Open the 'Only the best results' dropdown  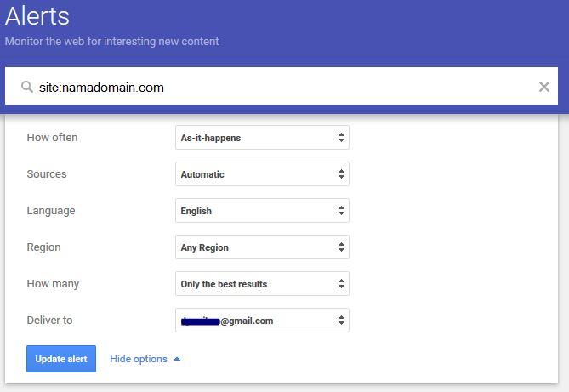pos(262,284)
